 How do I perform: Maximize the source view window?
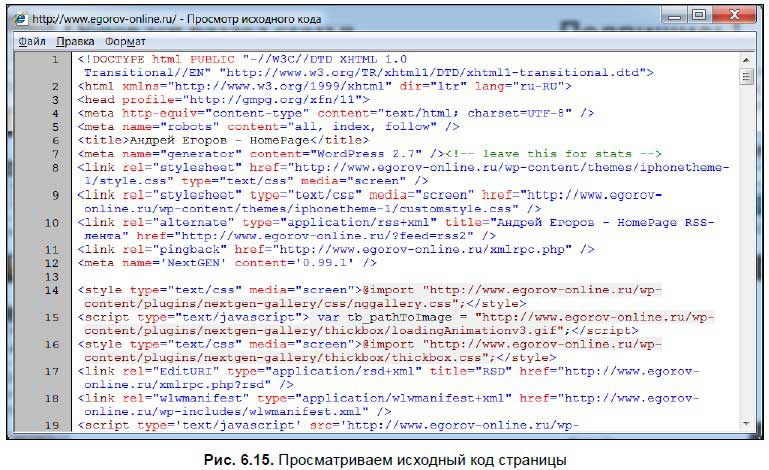point(699,16)
